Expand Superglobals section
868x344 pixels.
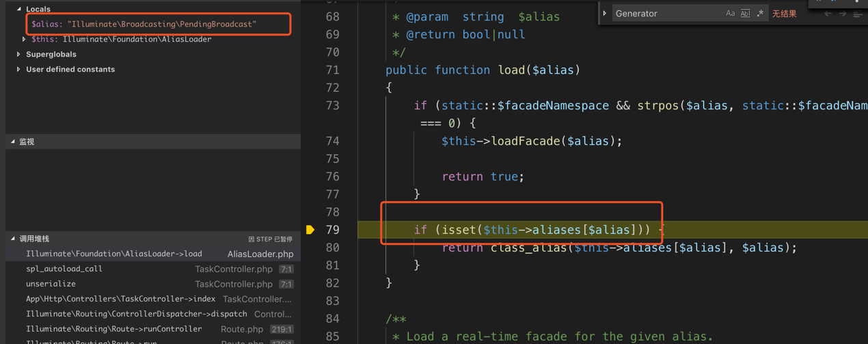click(x=19, y=54)
